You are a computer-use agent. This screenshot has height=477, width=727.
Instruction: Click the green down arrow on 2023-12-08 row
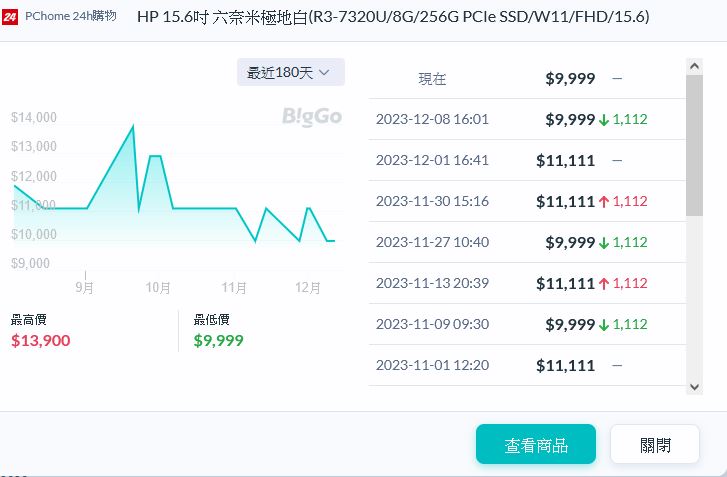point(604,120)
